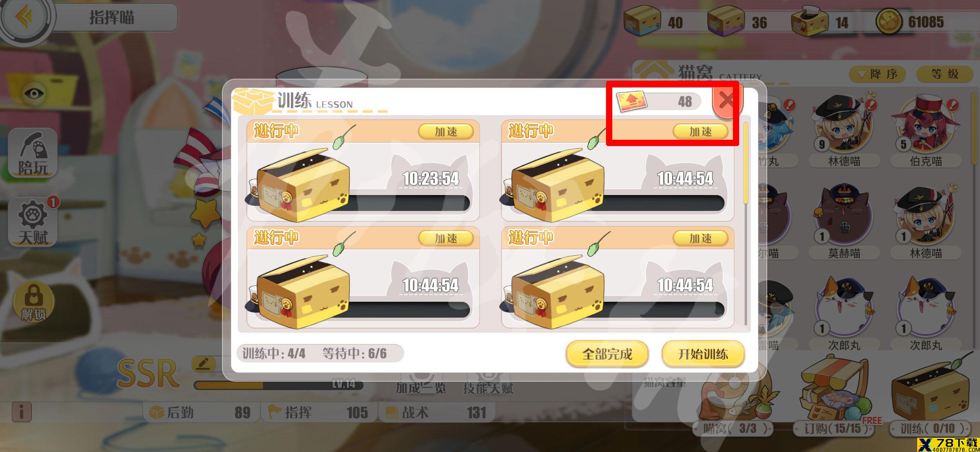Open the 陪玩 play icon

pyautogui.click(x=33, y=153)
